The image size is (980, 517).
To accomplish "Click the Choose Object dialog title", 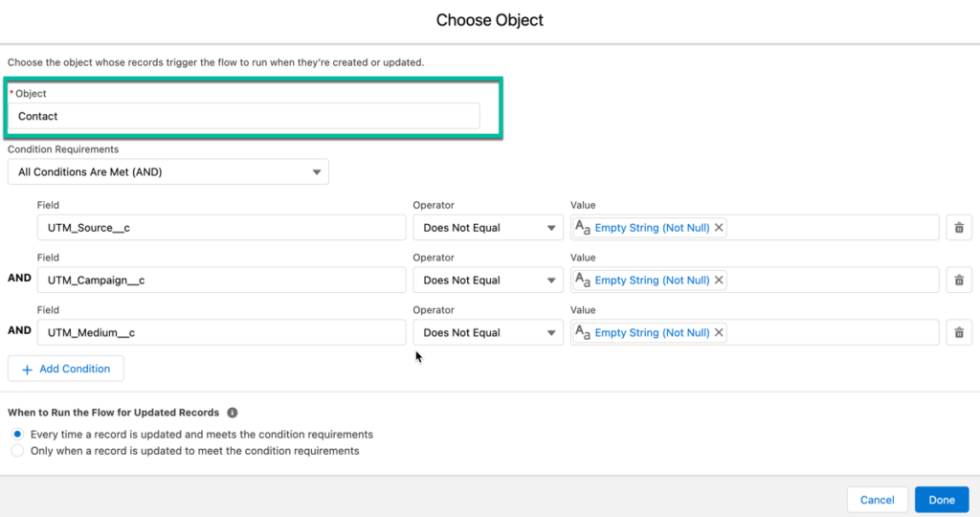I will click(489, 20).
